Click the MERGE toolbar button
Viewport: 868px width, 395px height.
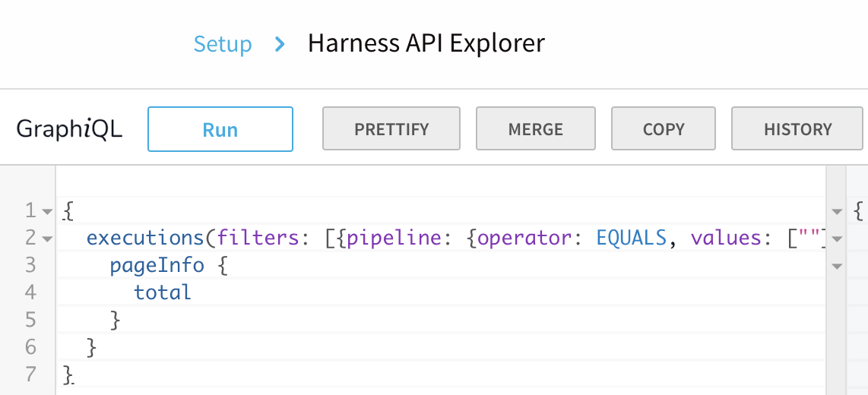536,129
